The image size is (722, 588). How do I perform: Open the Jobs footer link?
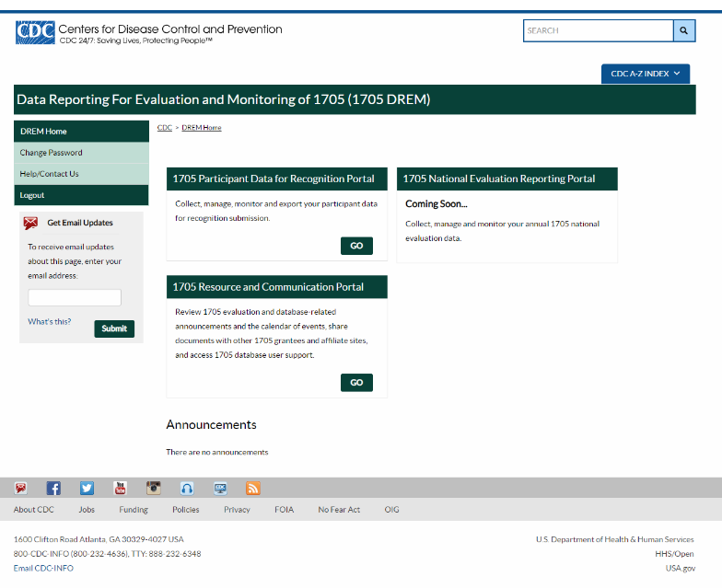tap(87, 510)
